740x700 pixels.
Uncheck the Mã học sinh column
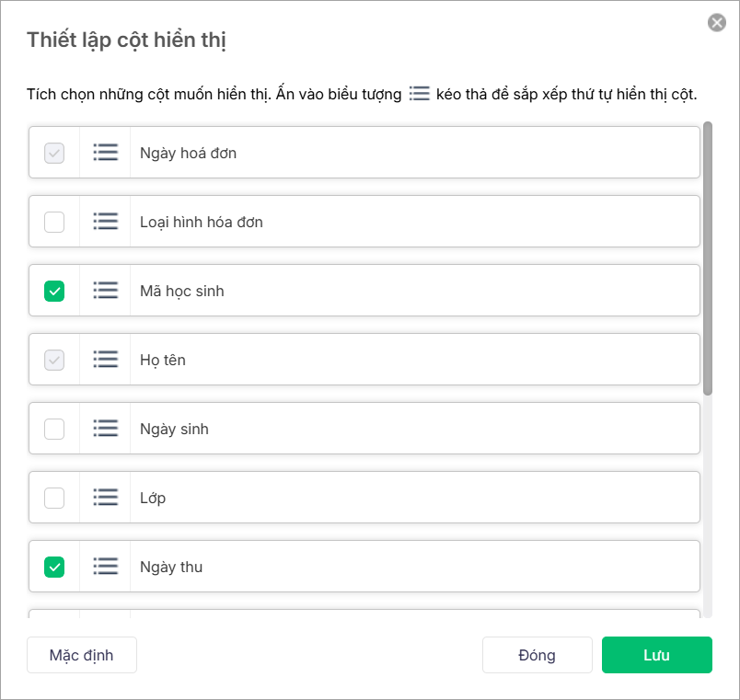(54, 291)
